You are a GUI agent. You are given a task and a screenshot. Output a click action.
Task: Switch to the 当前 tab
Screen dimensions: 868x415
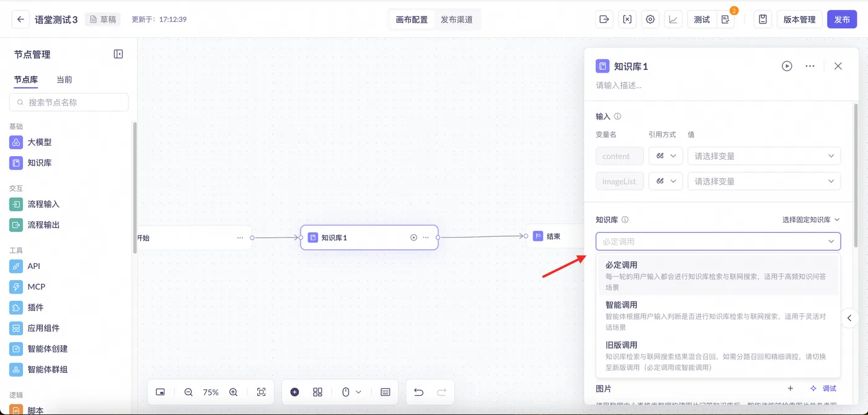tap(64, 79)
